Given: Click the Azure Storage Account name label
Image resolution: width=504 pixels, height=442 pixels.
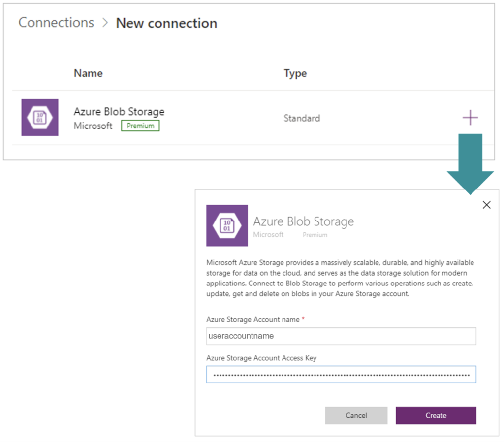Looking at the screenshot, I should (x=253, y=319).
